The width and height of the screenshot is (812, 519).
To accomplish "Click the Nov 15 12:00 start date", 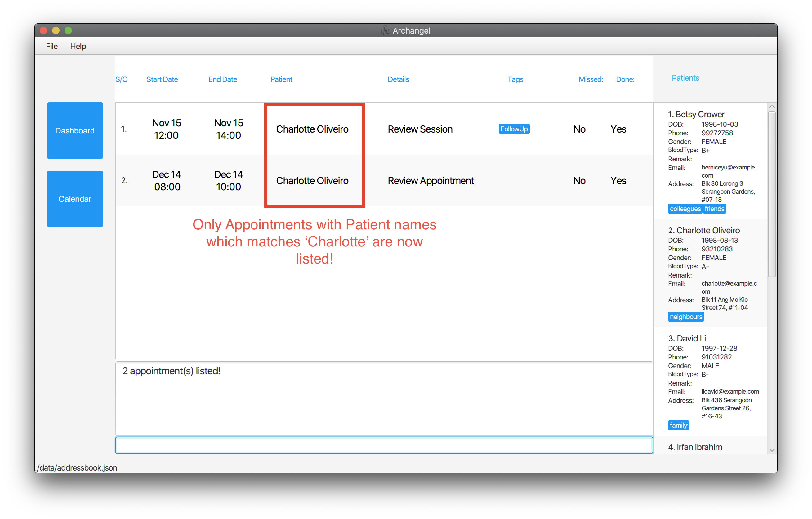I will (166, 129).
